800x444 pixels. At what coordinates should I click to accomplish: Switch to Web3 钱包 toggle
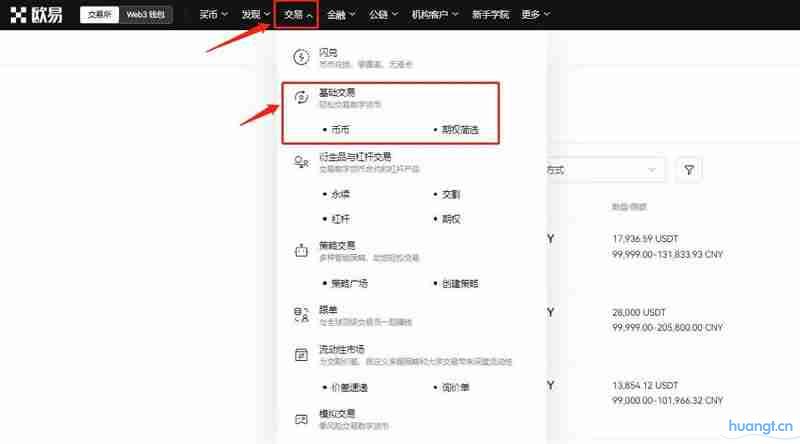pyautogui.click(x=149, y=15)
